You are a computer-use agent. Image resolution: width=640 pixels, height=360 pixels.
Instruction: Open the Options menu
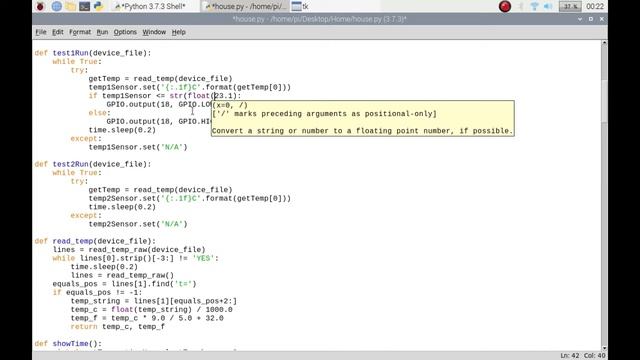125,32
